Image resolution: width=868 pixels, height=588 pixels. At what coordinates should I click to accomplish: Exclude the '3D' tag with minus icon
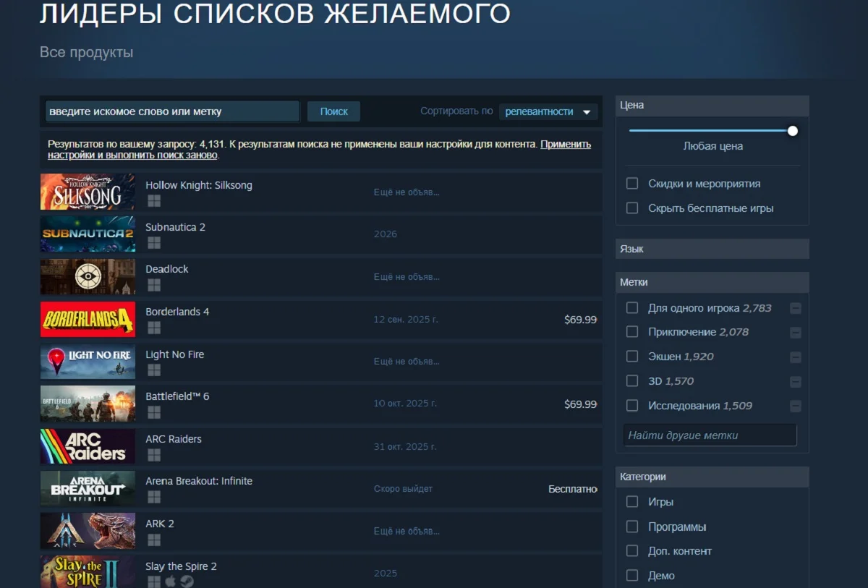tap(796, 382)
